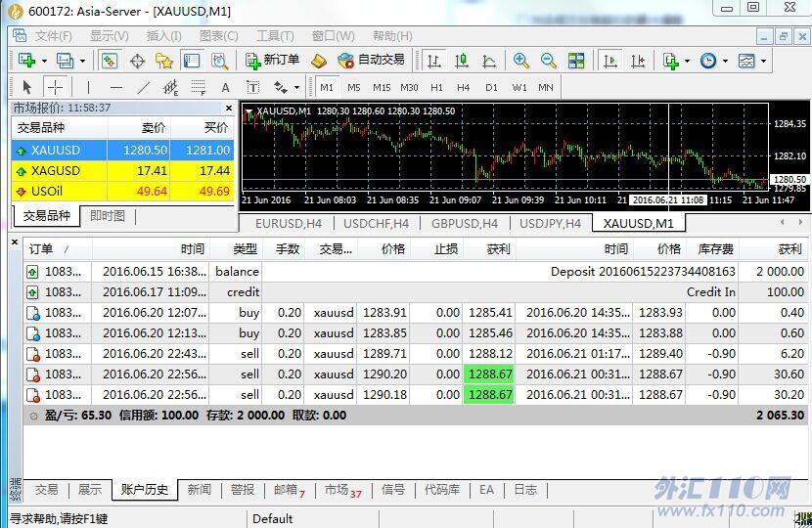Select the equidistant channel tool
This screenshot has width=812, height=528.
(170, 87)
